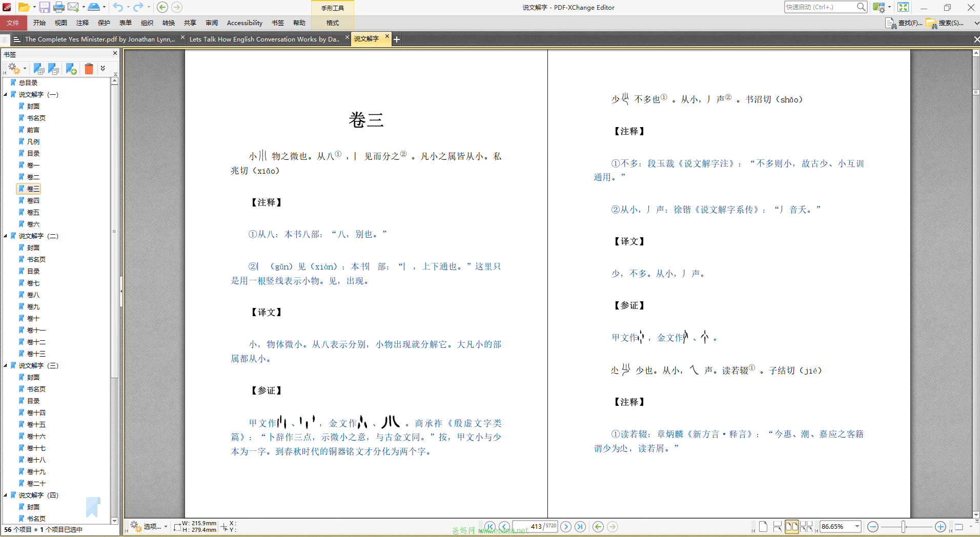This screenshot has width=980, height=537.
Task: Print the document using the printer icon
Action: 59,7
